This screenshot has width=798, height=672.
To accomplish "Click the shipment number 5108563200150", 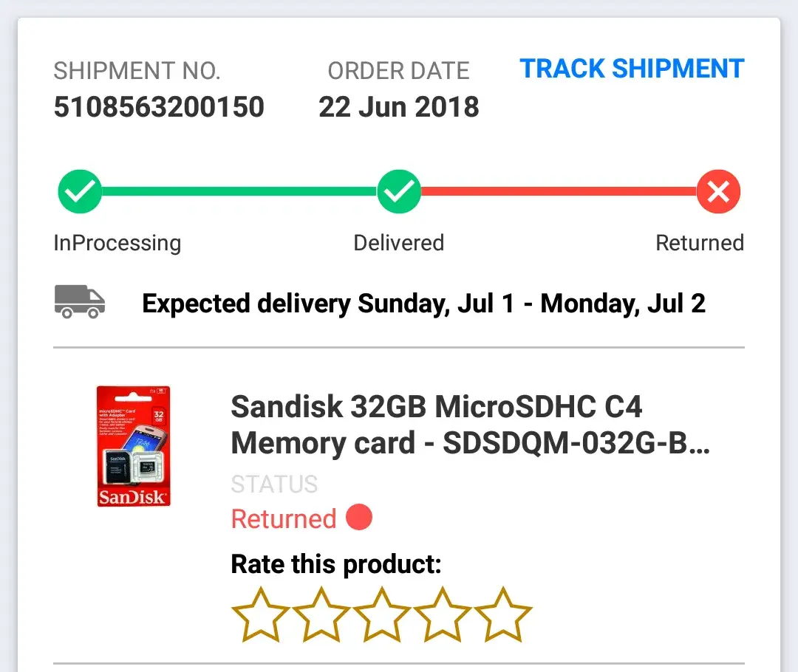I will [x=159, y=107].
